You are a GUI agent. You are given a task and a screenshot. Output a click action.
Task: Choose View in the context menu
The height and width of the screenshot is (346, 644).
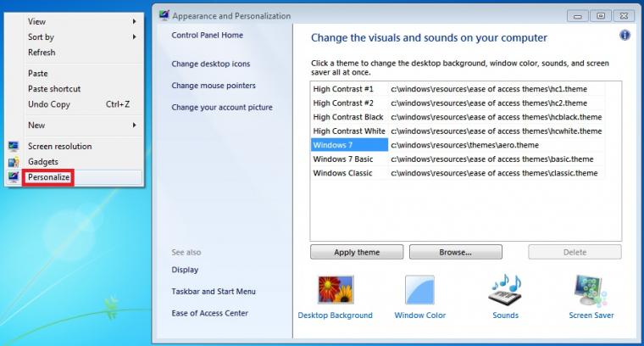(36, 21)
